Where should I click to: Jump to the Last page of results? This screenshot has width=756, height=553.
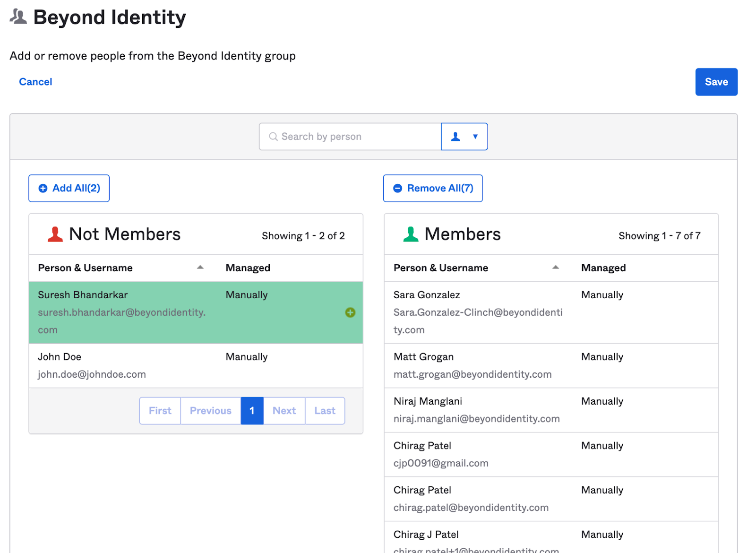pos(325,411)
